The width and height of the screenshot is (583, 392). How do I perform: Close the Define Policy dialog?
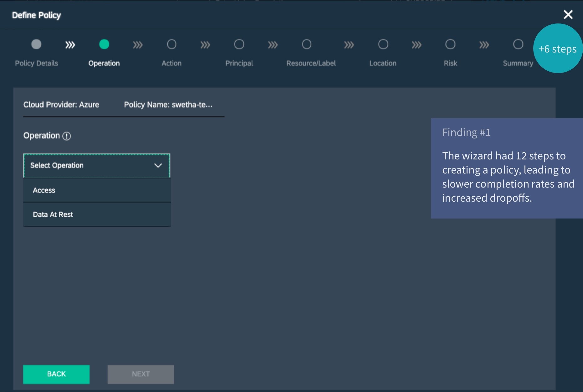click(x=568, y=15)
